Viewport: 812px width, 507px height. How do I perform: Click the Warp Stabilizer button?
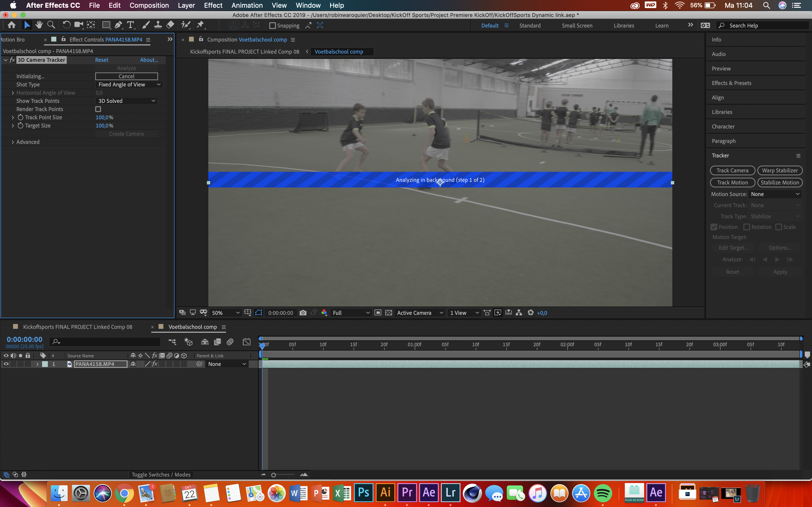pos(779,171)
